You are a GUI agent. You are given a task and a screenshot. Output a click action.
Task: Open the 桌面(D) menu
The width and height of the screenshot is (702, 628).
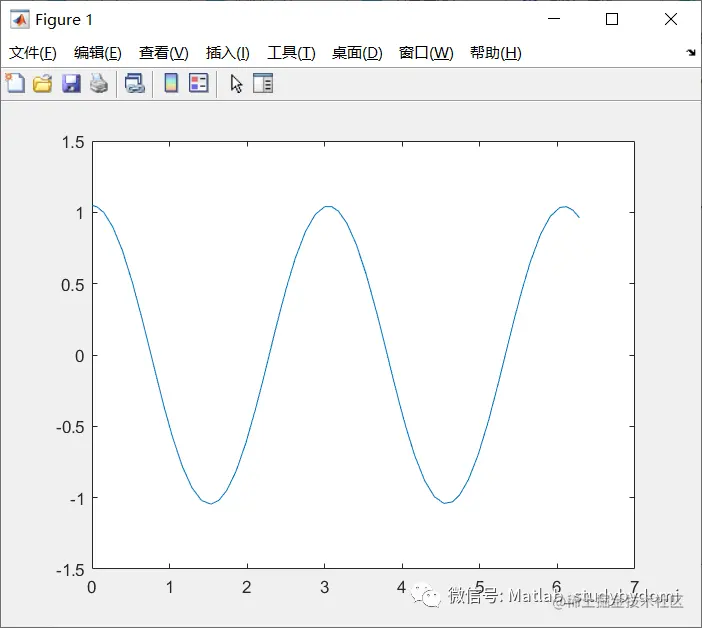357,53
